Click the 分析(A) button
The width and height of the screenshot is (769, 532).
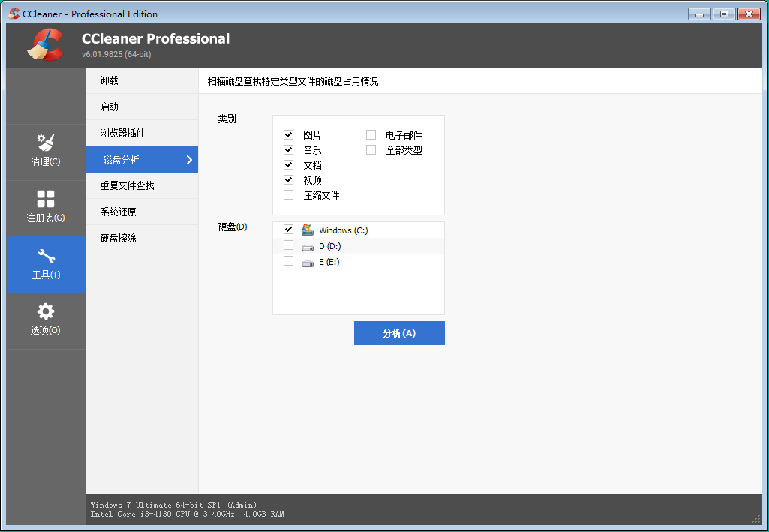[399, 333]
